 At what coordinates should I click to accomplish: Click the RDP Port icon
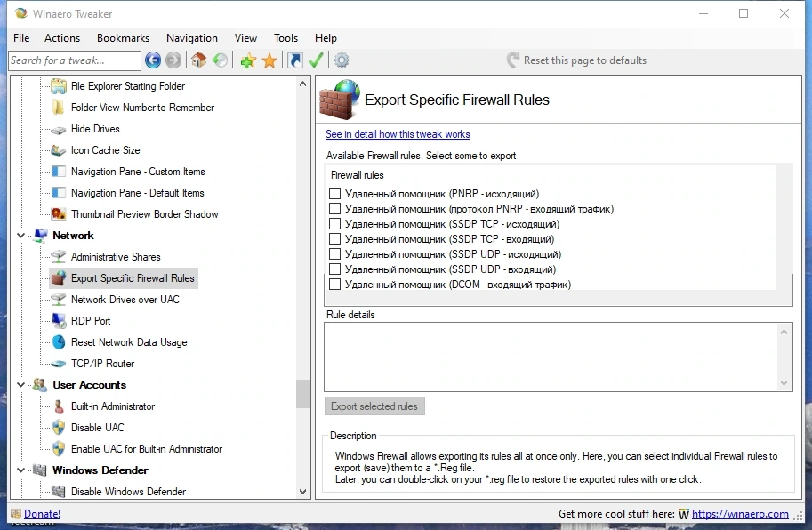(59, 321)
